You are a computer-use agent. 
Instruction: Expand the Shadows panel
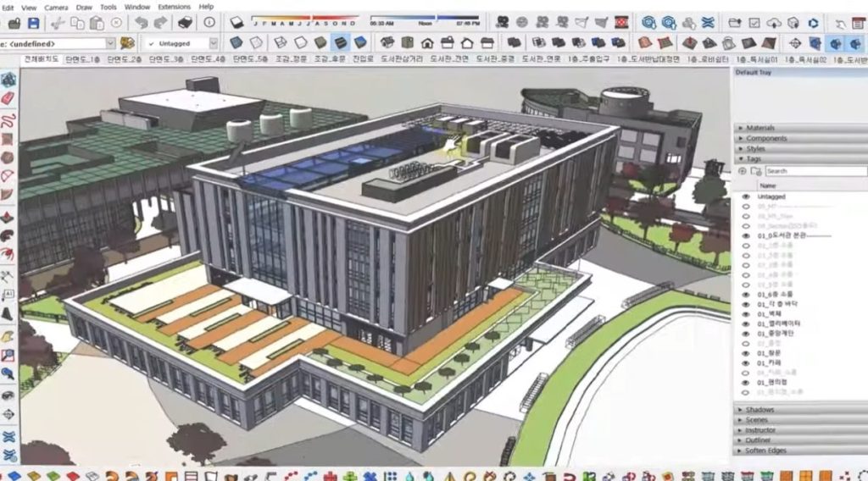[x=759, y=410]
